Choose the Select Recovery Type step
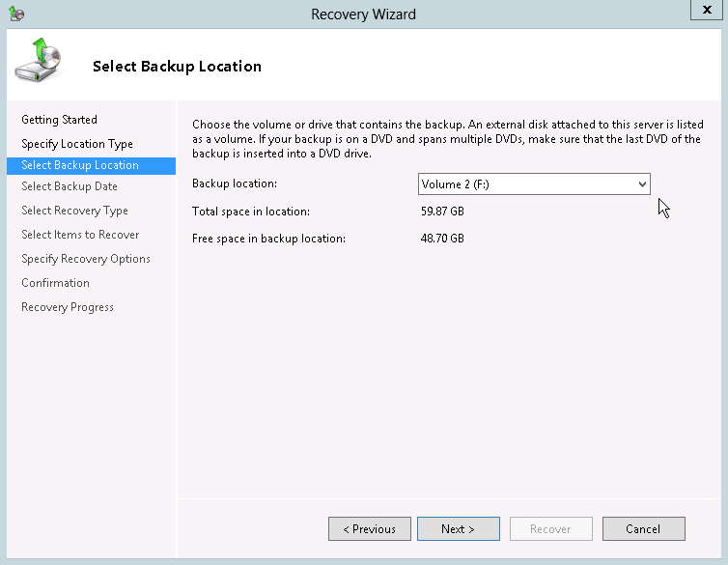 74,211
